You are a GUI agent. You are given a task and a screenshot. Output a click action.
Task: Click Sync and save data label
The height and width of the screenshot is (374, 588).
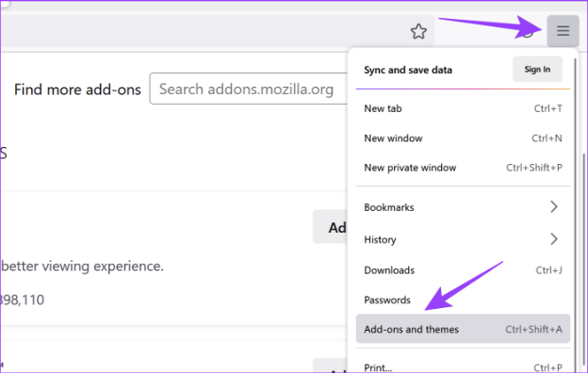[x=408, y=70]
